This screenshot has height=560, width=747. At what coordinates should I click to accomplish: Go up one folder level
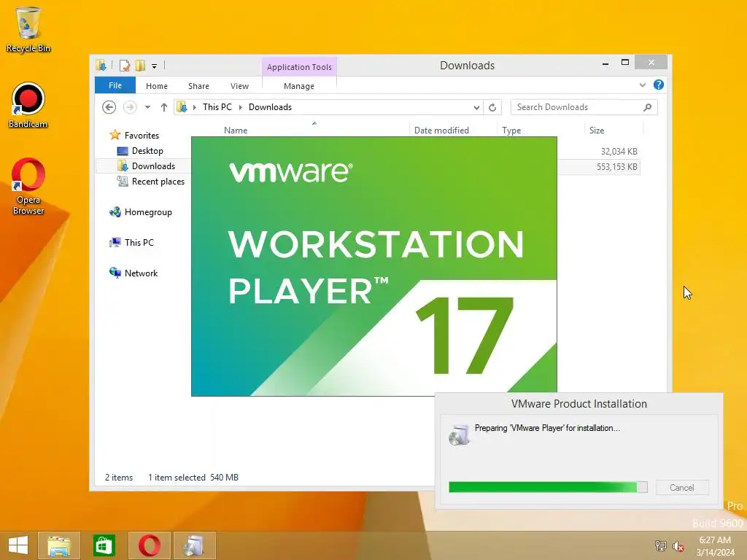point(164,107)
